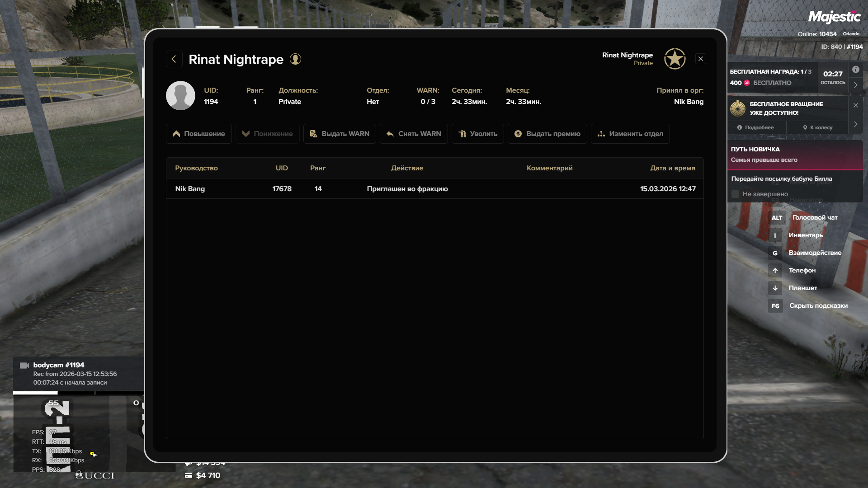Select the К колесу wheel link

[817, 127]
